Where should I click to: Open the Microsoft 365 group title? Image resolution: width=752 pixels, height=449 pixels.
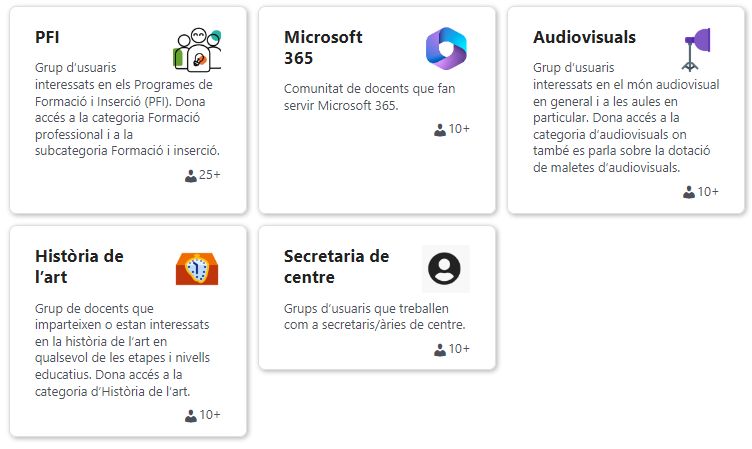coord(323,47)
